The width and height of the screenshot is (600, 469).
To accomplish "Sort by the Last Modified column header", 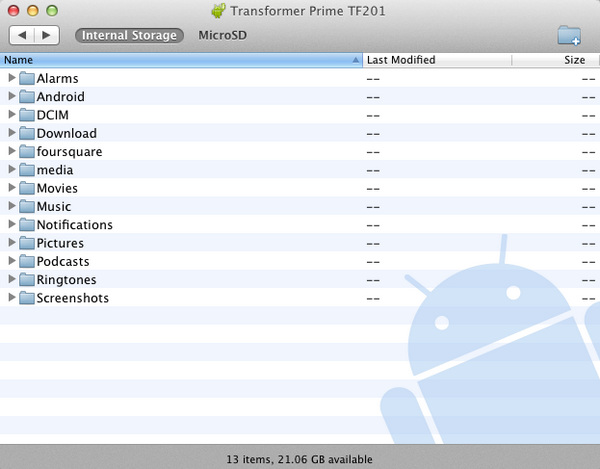I will (x=437, y=60).
